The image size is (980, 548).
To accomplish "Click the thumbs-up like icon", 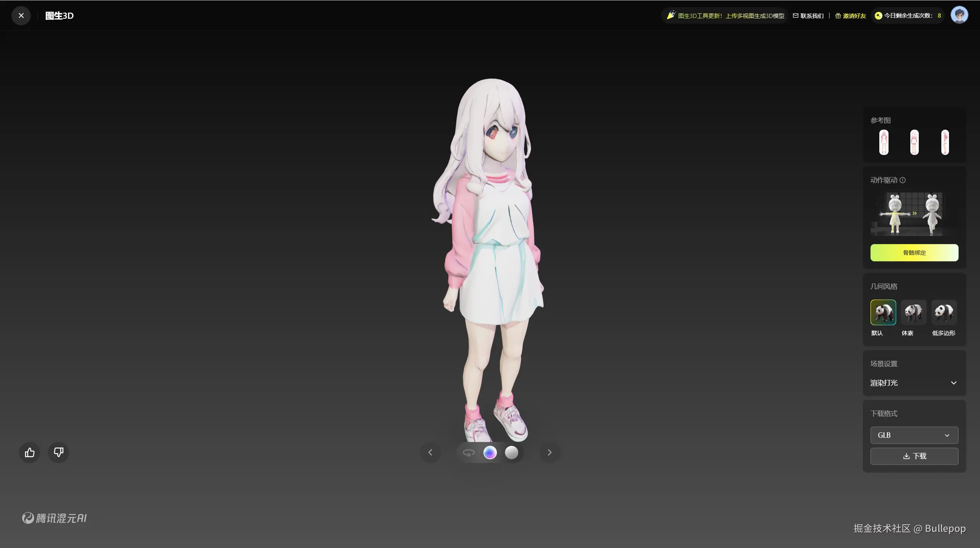I will (29, 453).
